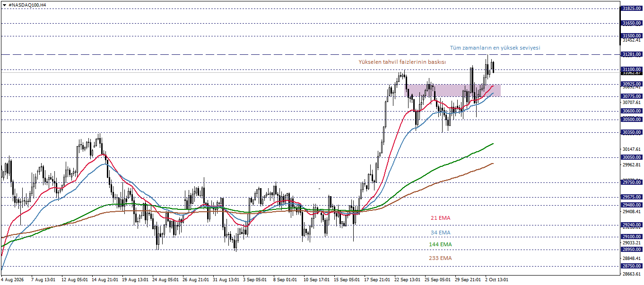
Task: Click the 19 Aug 13:01 time axis label
Action: (x=135, y=280)
